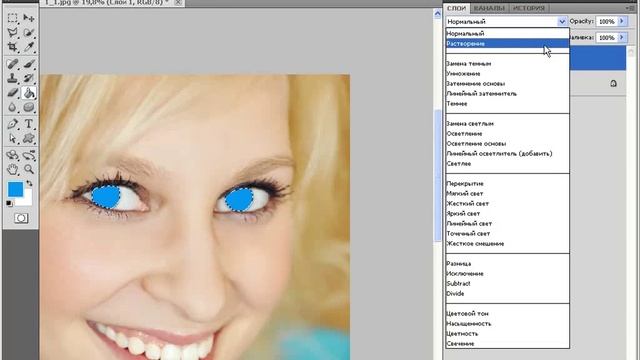This screenshot has width=640, height=360.
Task: Choose Линейный затемнитель blend mode
Action: coord(507,93)
